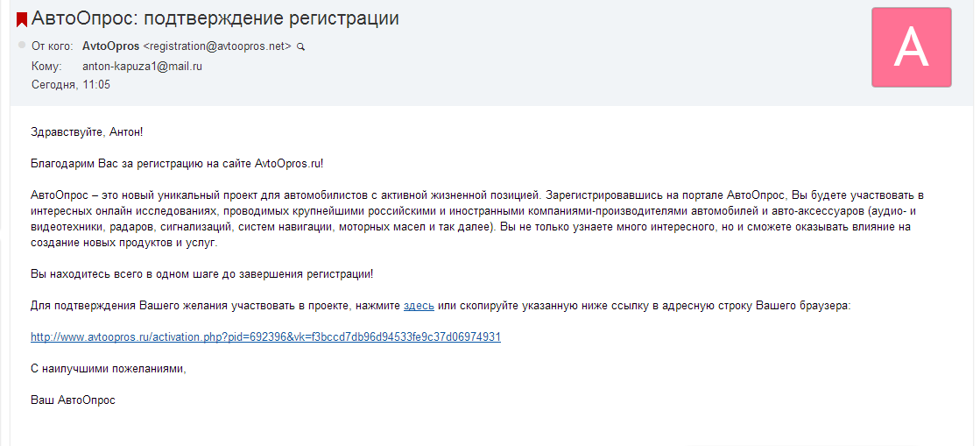Open the avtoopros.ru activation URL link

tap(265, 336)
